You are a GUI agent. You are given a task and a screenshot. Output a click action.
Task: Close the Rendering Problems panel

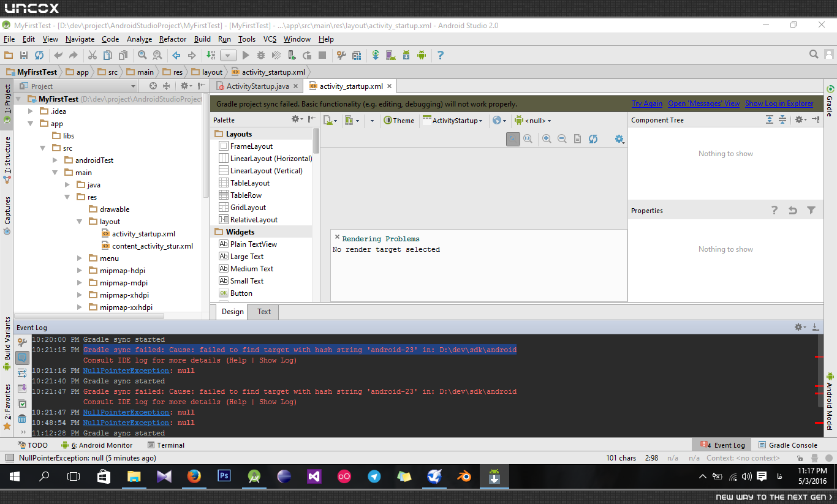click(x=336, y=236)
